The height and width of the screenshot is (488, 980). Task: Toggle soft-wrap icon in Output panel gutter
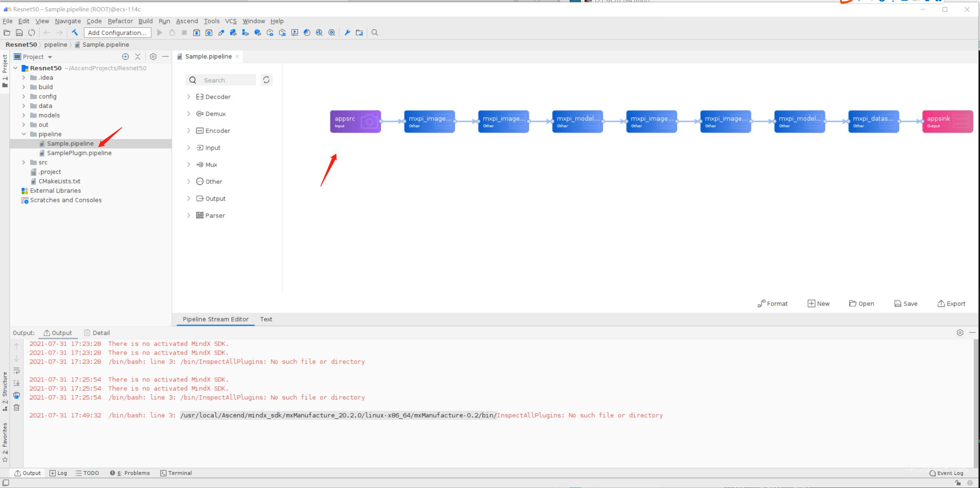(x=16, y=370)
